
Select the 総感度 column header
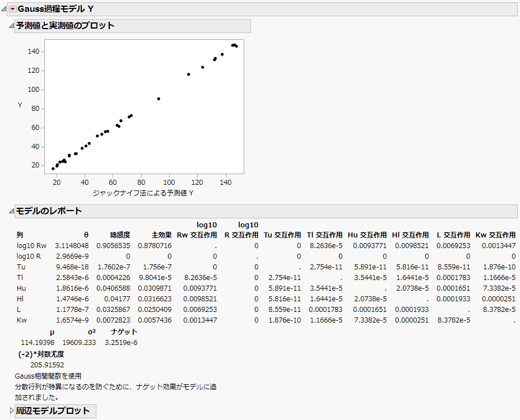pos(120,235)
